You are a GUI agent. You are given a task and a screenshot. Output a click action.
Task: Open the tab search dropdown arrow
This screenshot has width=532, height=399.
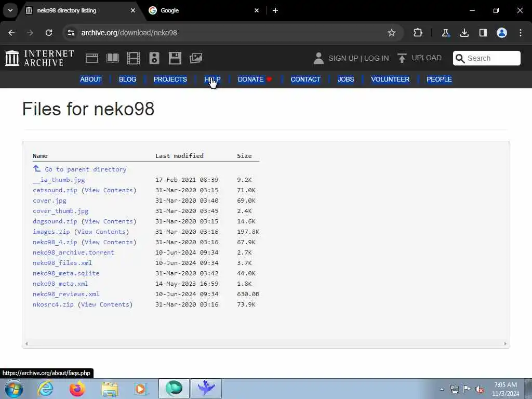click(10, 10)
